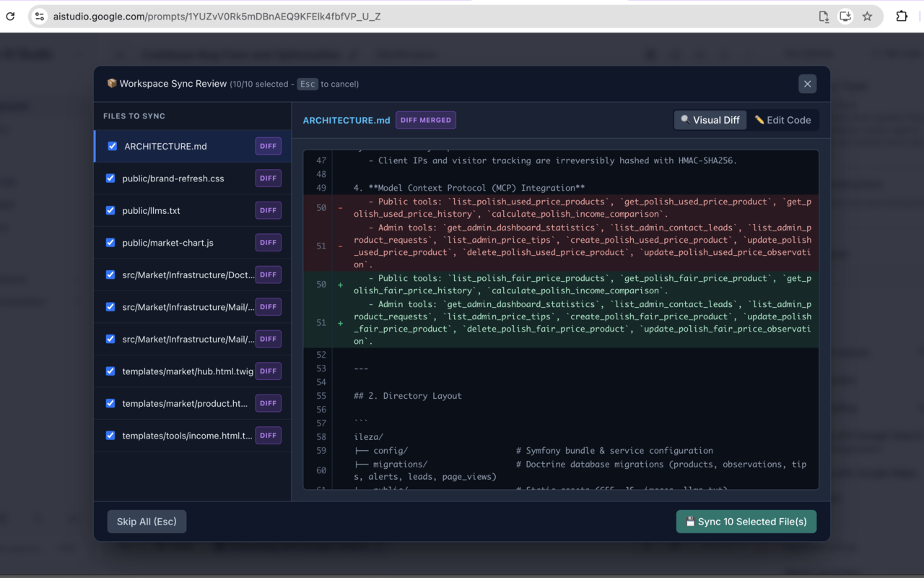Switch to the Edit Code tab

pos(783,120)
